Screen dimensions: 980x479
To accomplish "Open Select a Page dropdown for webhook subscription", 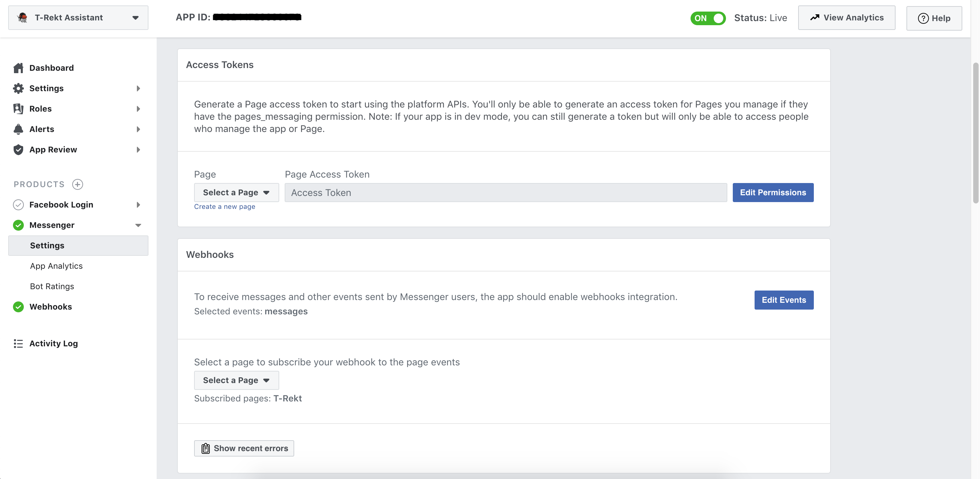I will point(236,380).
